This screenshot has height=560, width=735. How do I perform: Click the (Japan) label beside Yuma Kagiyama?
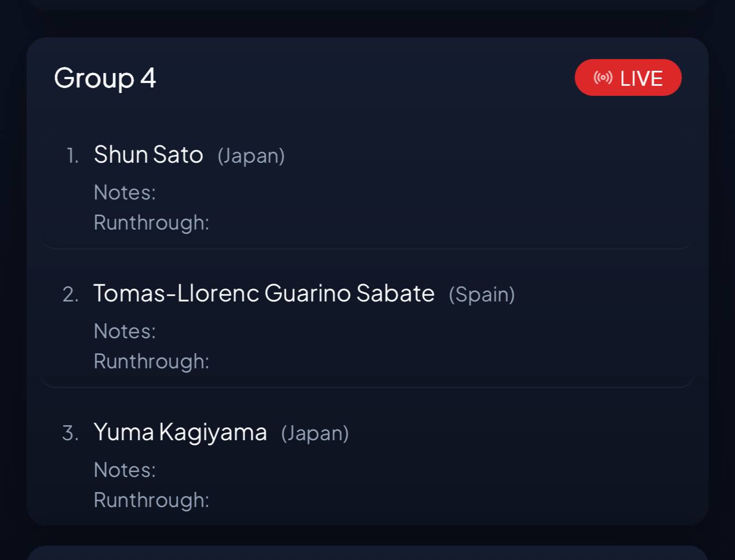(315, 433)
